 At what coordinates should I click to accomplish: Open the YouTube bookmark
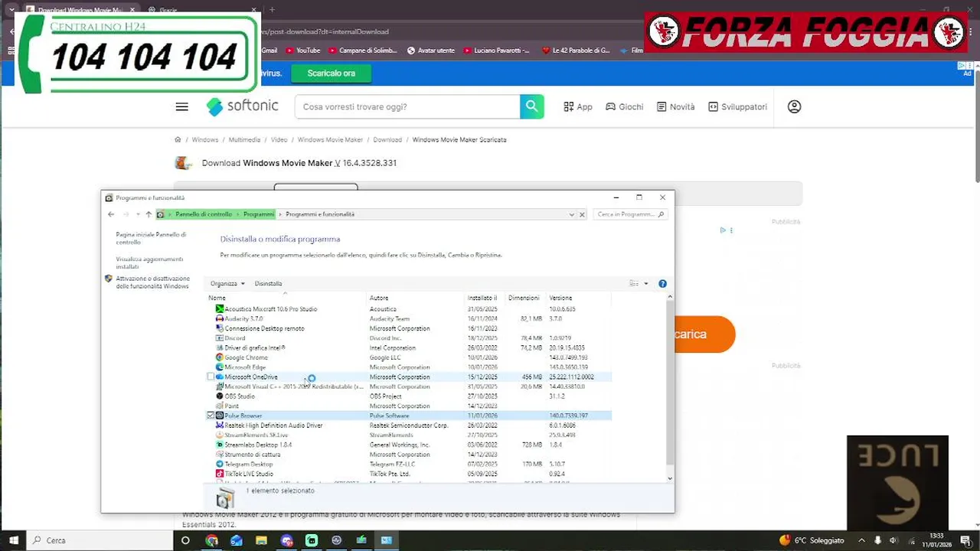coord(302,51)
